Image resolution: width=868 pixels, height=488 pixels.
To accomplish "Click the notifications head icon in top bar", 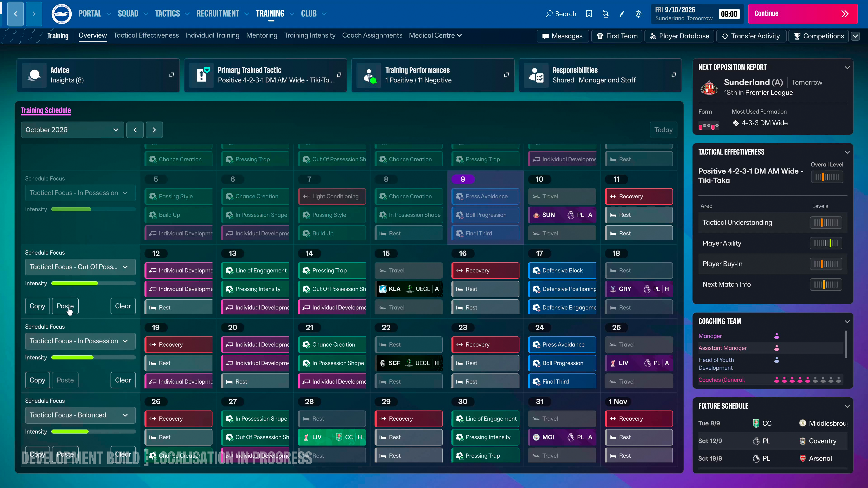I will [606, 14].
